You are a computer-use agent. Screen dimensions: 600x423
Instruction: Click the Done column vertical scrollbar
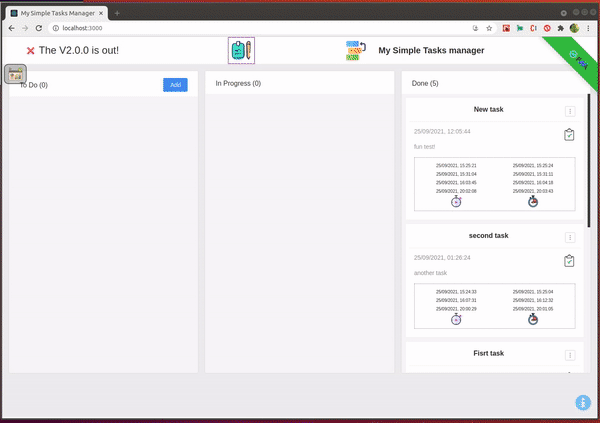tap(589, 161)
